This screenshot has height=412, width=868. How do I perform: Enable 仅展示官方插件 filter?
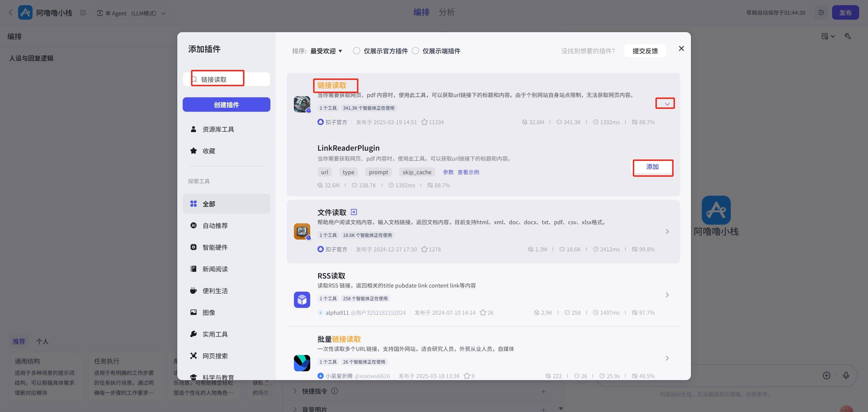pos(357,50)
